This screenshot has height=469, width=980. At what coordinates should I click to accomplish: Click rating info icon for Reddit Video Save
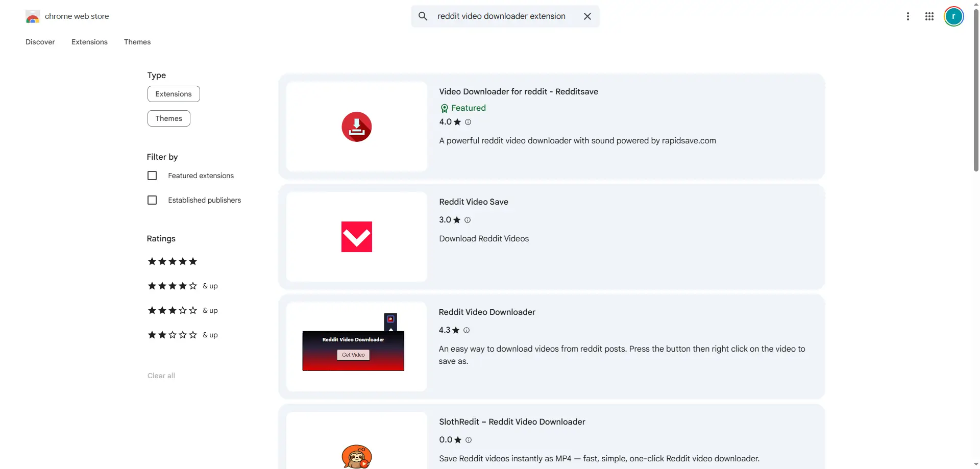point(468,220)
